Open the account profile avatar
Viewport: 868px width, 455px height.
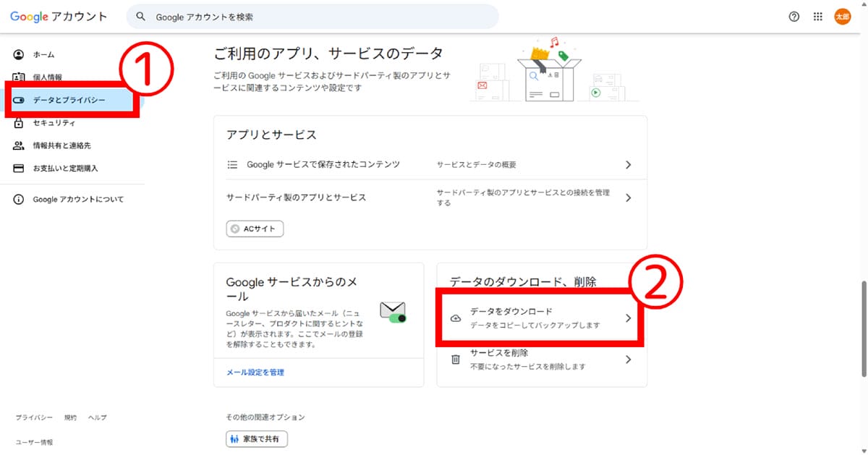[843, 17]
